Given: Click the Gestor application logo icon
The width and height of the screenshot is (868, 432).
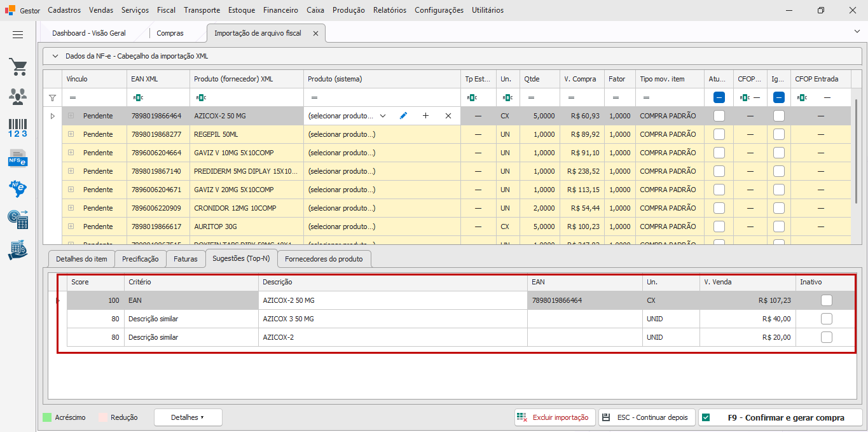Looking at the screenshot, I should point(10,10).
